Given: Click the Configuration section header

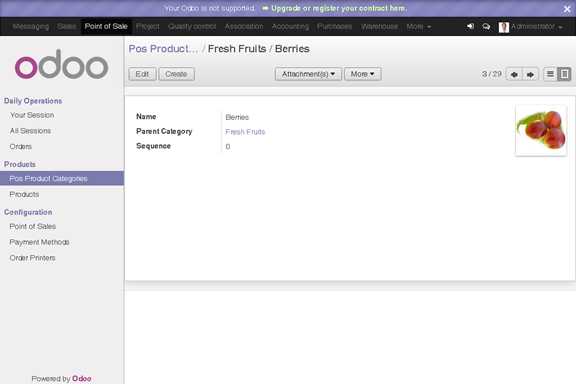Looking at the screenshot, I should 28,212.
